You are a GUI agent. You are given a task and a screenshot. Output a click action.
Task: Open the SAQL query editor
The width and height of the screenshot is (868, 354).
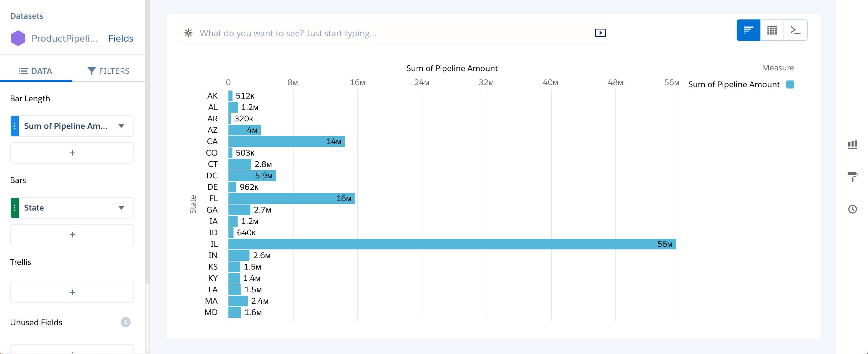795,30
